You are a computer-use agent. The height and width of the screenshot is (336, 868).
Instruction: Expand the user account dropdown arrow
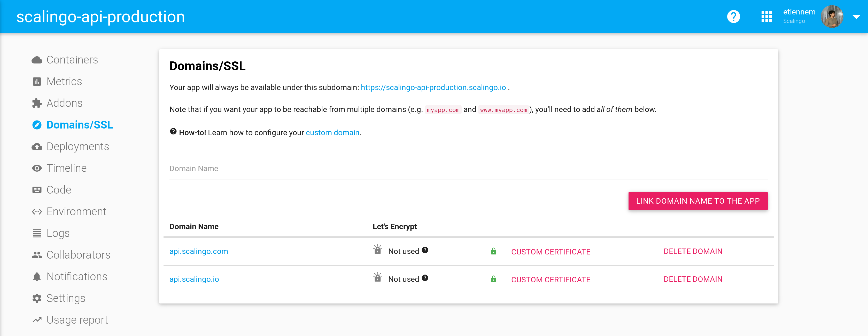click(856, 17)
